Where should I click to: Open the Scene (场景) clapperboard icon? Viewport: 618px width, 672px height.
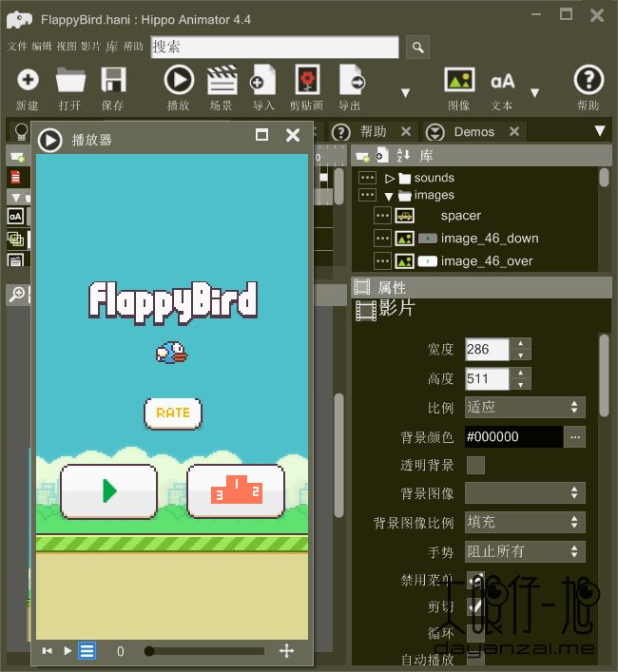[x=222, y=82]
